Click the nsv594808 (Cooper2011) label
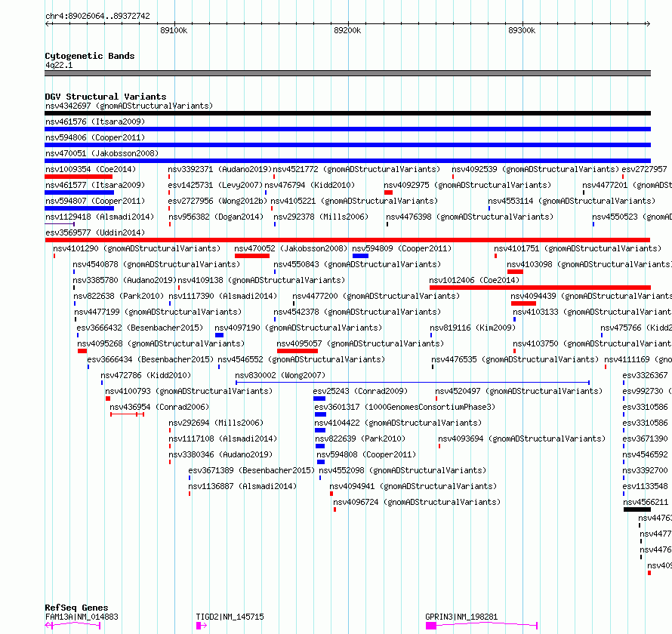This screenshot has height=634, width=672. coord(366,454)
